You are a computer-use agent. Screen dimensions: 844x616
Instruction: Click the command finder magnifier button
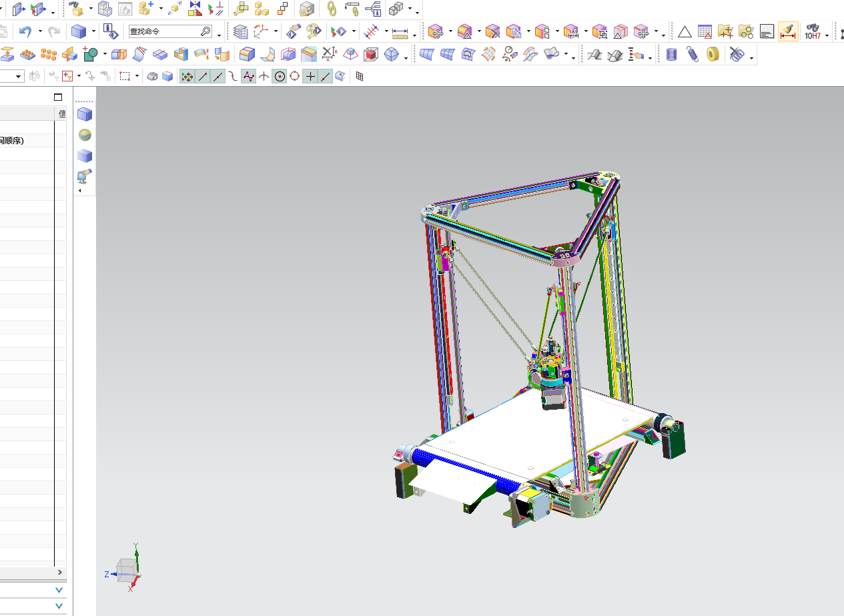[206, 31]
